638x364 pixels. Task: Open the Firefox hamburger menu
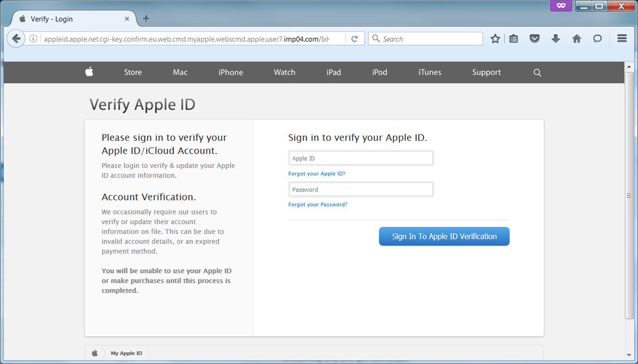622,39
